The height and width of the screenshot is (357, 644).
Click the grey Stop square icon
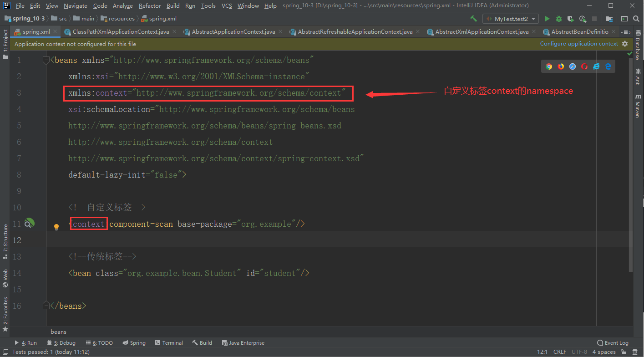pos(594,19)
